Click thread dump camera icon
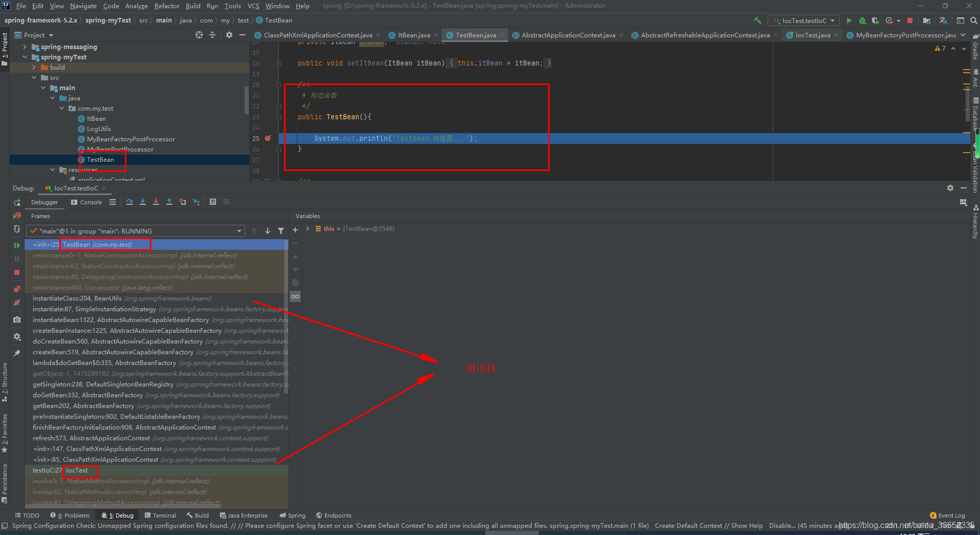The width and height of the screenshot is (980, 535). 17,319
